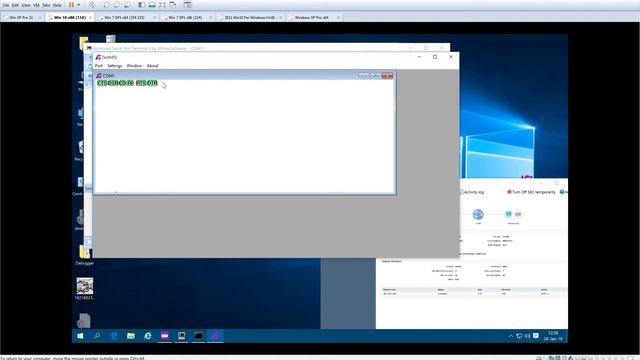640x360 pixels.
Task: Click the send Ctrl+Alt+Del toolbar icon
Action: [92, 5]
